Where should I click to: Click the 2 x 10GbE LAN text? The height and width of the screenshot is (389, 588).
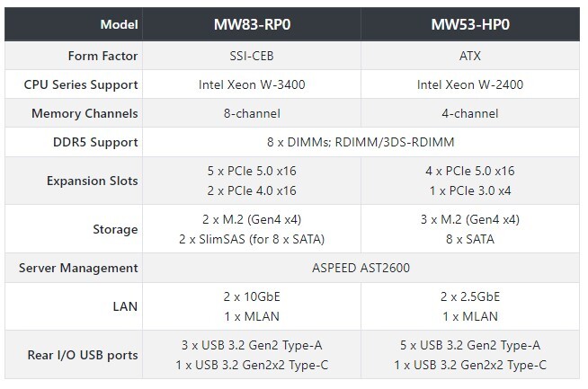tap(252, 296)
